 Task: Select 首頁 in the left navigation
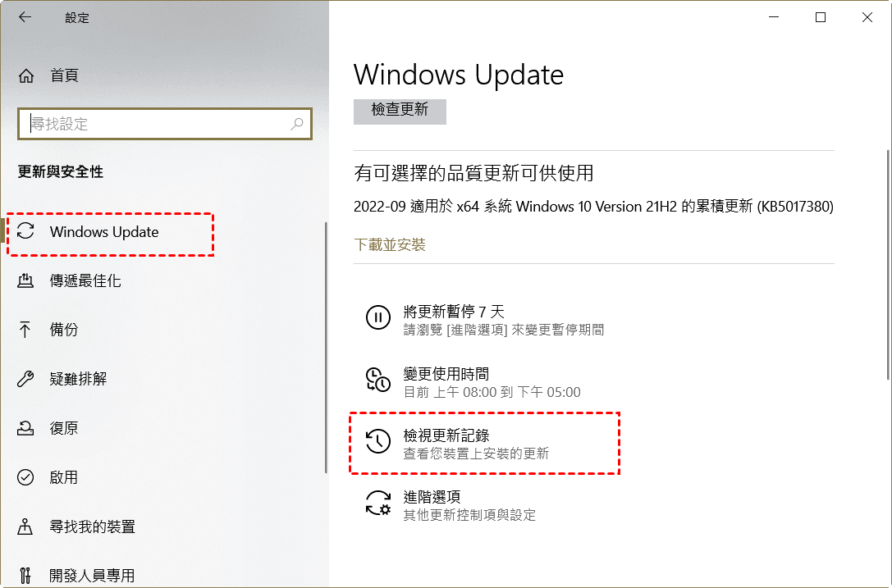click(64, 75)
